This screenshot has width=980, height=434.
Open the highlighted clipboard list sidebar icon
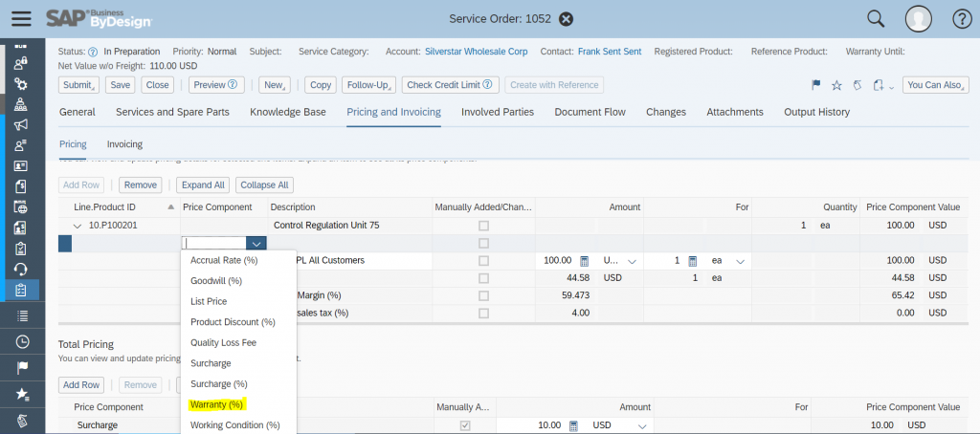[21, 290]
